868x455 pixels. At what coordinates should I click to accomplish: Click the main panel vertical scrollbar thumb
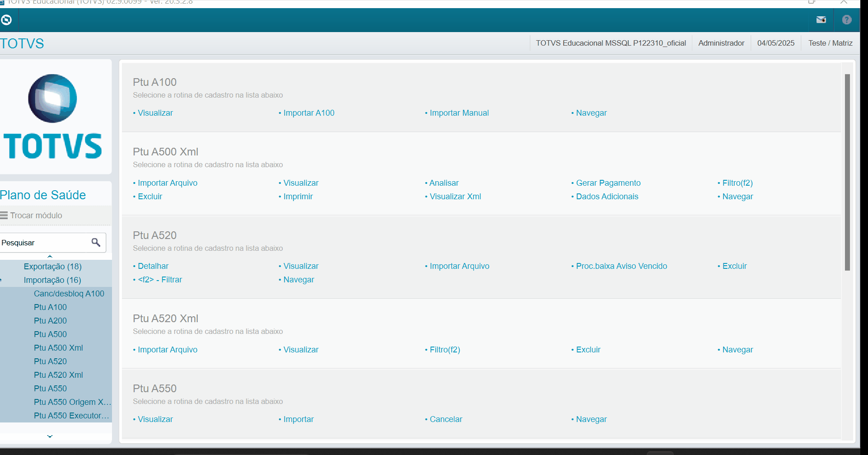847,172
